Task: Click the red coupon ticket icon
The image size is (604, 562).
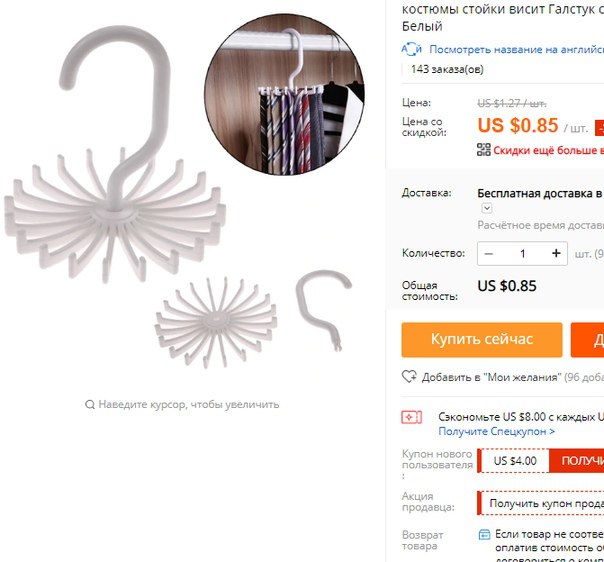Action: click(x=411, y=417)
